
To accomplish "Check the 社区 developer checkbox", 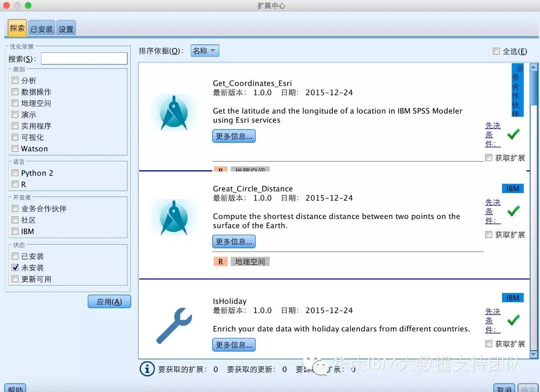I will [15, 220].
